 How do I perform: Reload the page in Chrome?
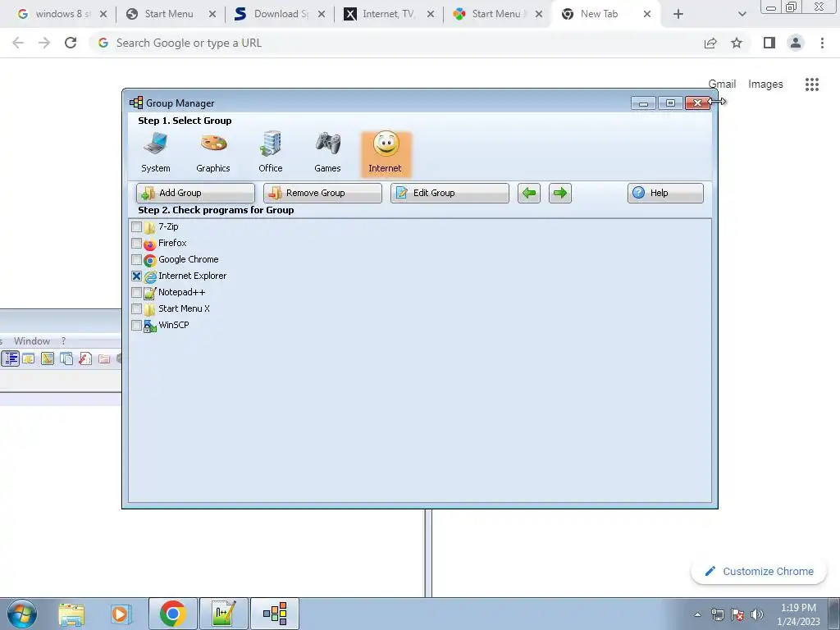(x=71, y=43)
